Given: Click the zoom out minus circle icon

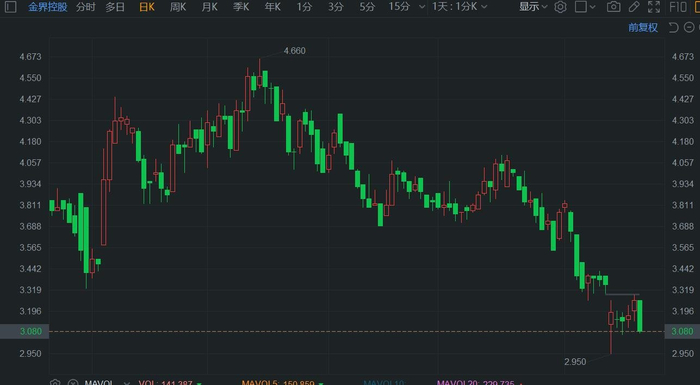Looking at the screenshot, I should (689, 28).
